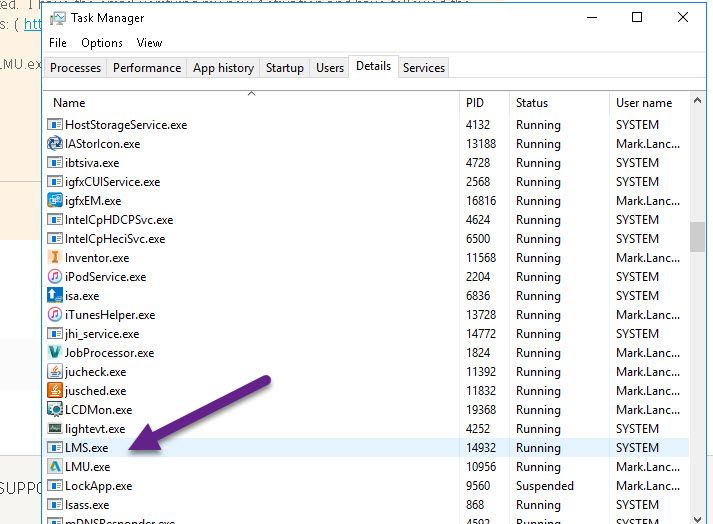Click the LCDMon.exe monitor icon
The image size is (713, 524).
pyautogui.click(x=55, y=409)
